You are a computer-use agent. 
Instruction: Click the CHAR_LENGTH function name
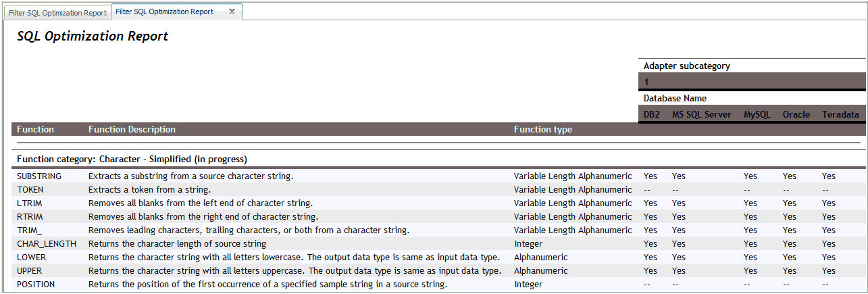[x=47, y=243]
